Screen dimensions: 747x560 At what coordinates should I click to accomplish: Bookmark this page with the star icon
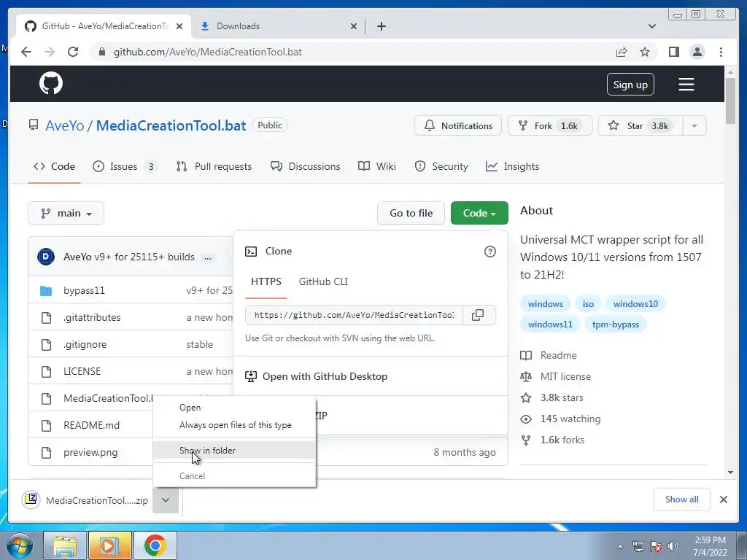coord(645,52)
